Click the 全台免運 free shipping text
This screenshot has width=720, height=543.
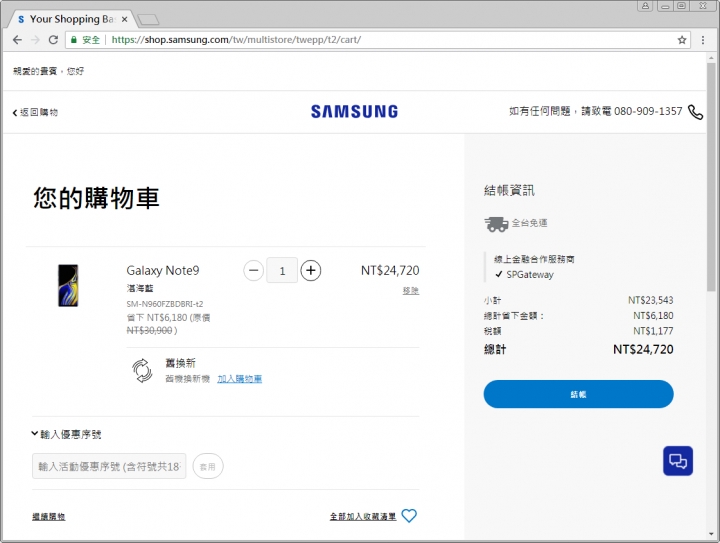pyautogui.click(x=529, y=223)
